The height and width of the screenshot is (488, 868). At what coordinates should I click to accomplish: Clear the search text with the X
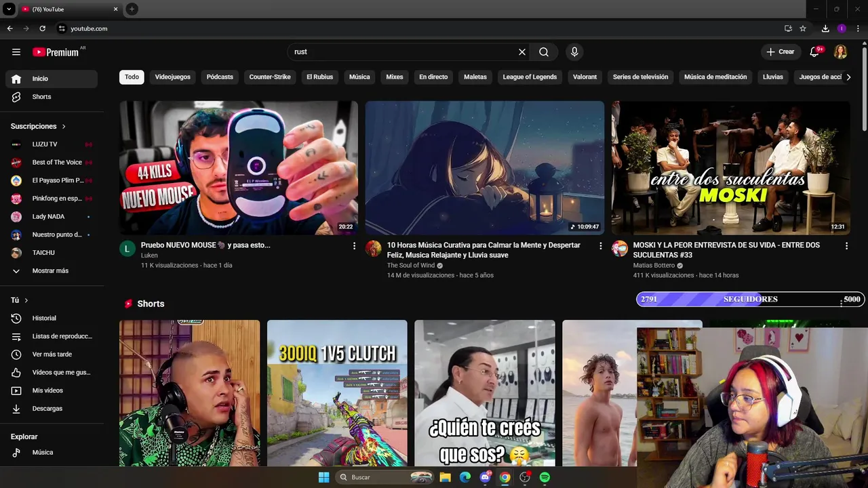522,52
